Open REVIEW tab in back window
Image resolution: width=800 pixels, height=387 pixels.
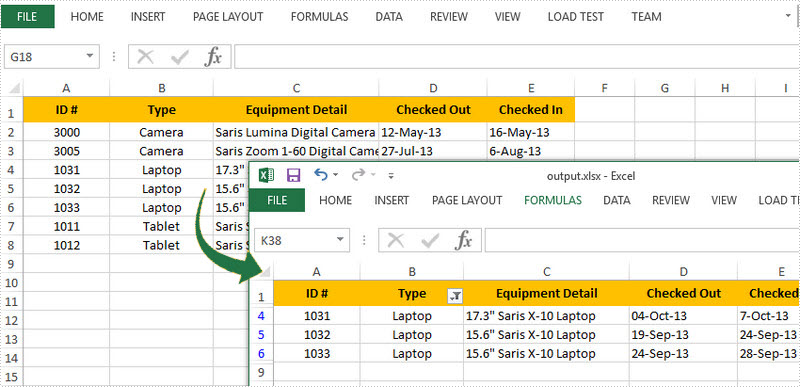coord(448,17)
